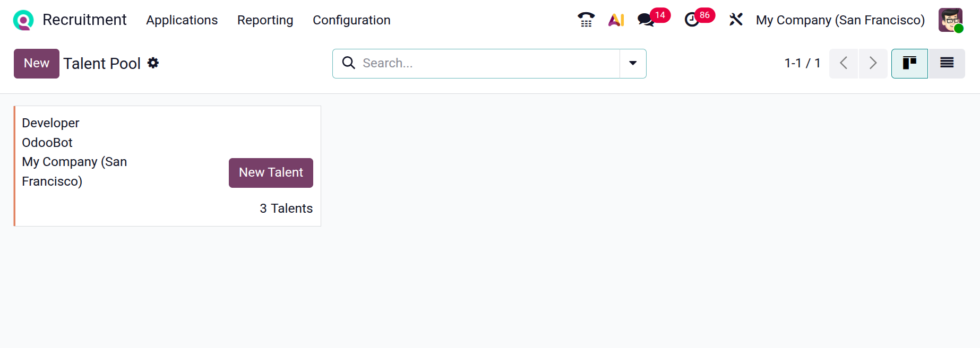This screenshot has width=980, height=348.
Task: Switch to List view
Action: tap(947, 63)
